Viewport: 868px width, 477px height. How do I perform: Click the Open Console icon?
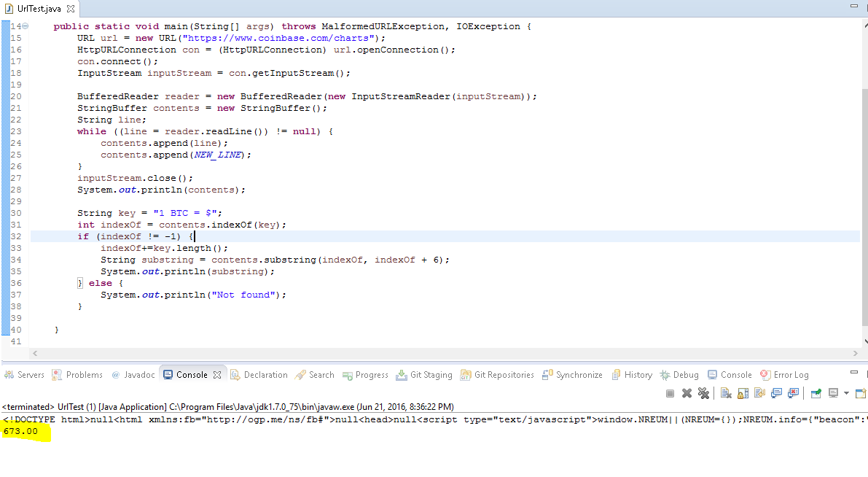(861, 393)
